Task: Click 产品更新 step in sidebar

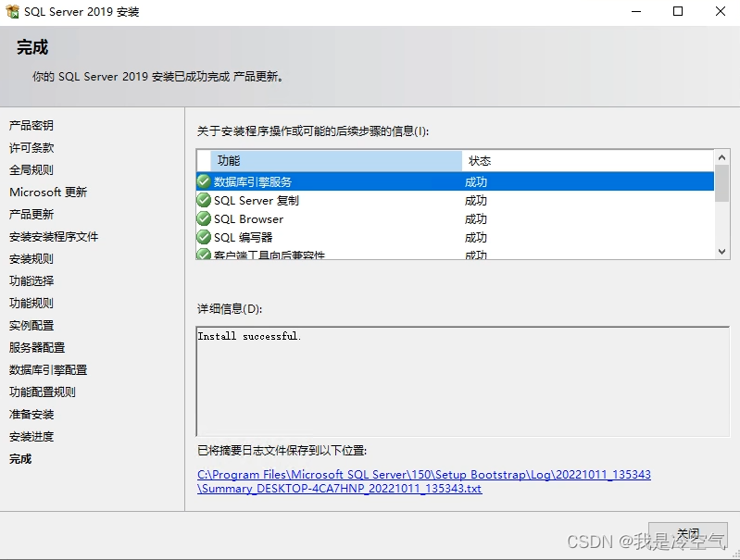Action: point(31,214)
